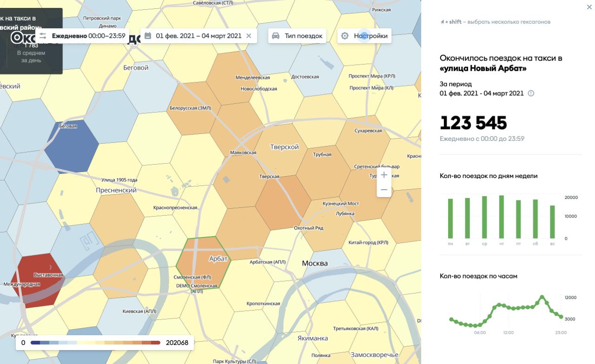Viewport: 595px width, 364px height.
Task: Click the Охотный Ряд station label
Action: (x=309, y=228)
